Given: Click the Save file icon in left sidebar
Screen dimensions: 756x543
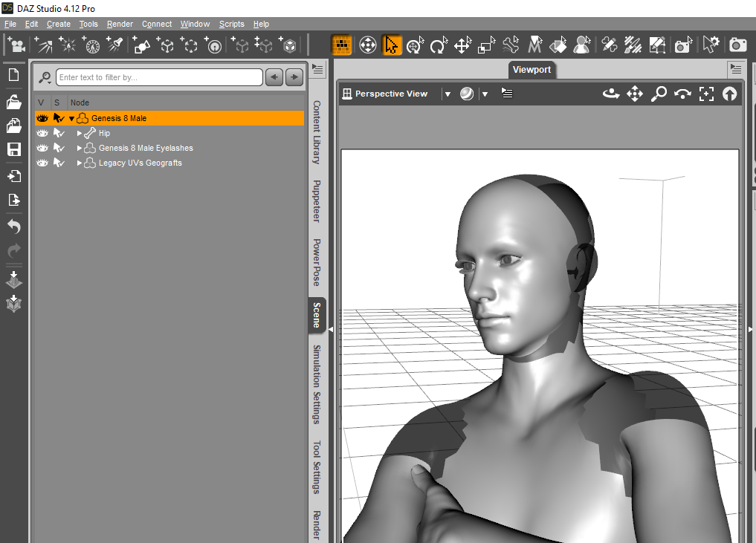Looking at the screenshot, I should (x=14, y=149).
